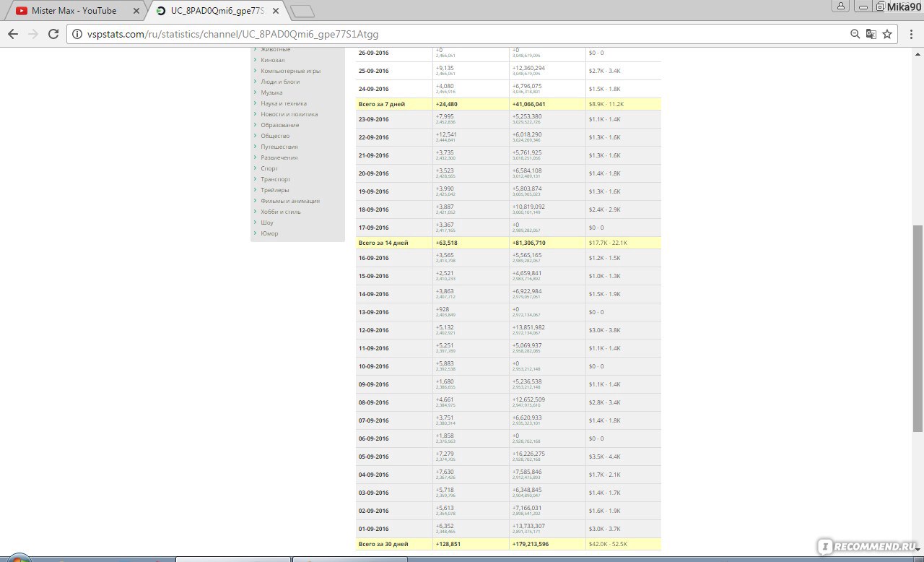Click the $8.9K - 11.2K earnings cell
Screen dimensions: 924x562
point(606,104)
